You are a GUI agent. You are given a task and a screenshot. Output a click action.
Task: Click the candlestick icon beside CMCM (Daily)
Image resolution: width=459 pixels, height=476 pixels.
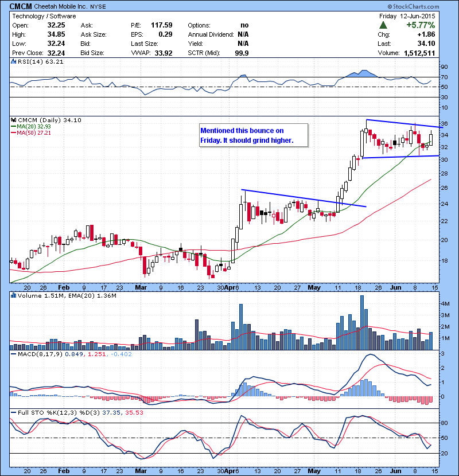coord(13,120)
